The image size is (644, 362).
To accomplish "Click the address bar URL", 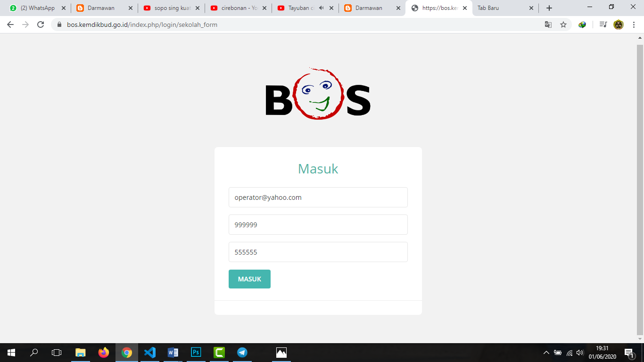I will [x=142, y=25].
